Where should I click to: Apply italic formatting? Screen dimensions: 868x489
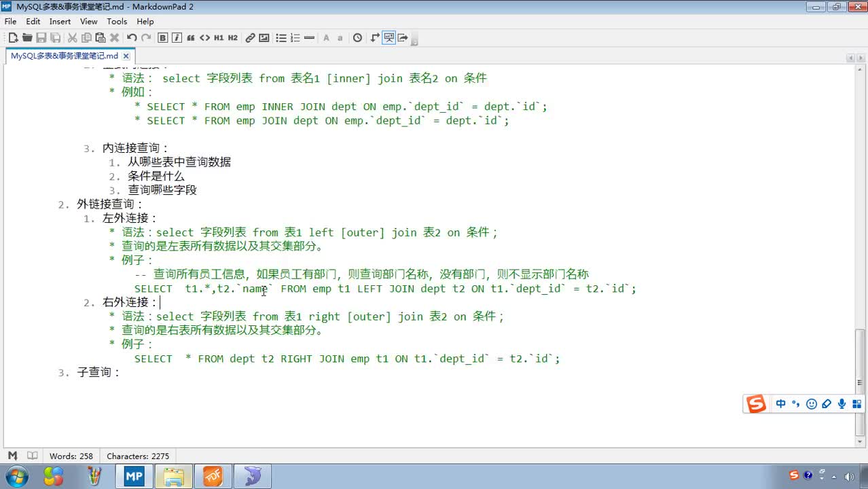coord(177,38)
